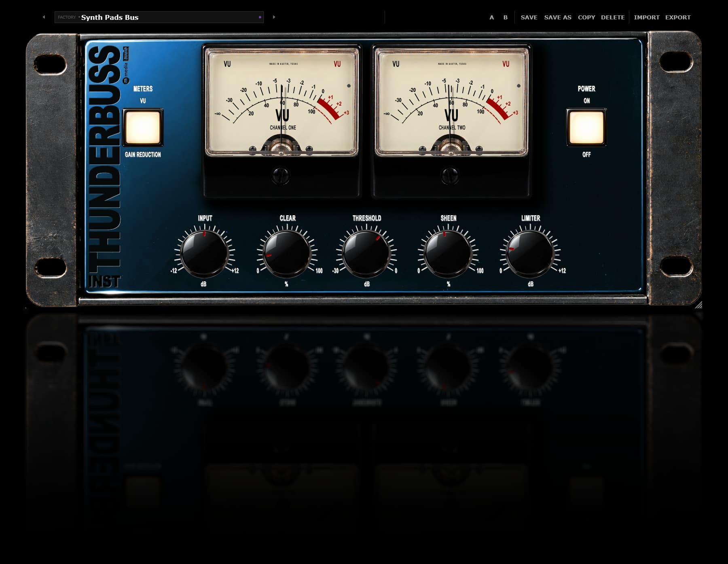The image size is (728, 564).
Task: Select preset slot B
Action: click(x=506, y=17)
